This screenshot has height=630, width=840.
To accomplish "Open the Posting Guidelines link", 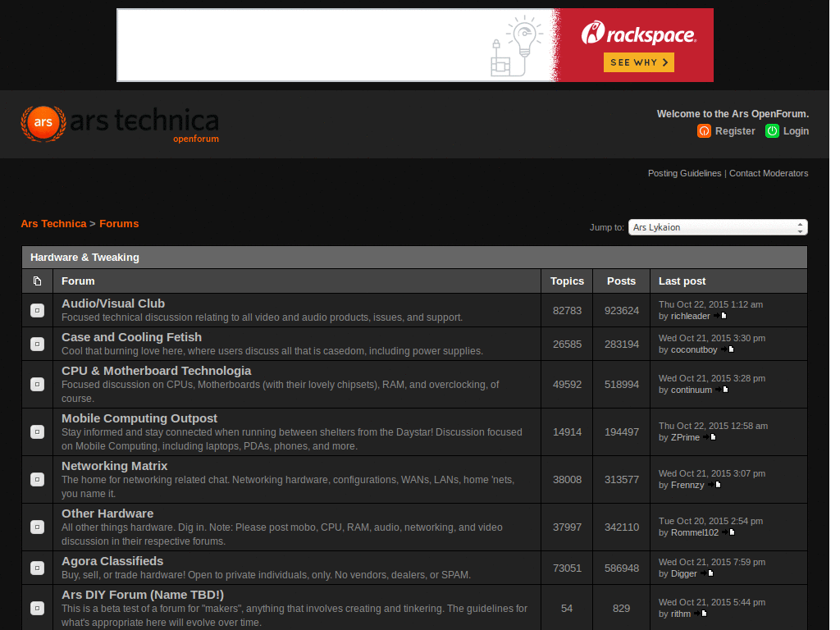I will point(684,173).
